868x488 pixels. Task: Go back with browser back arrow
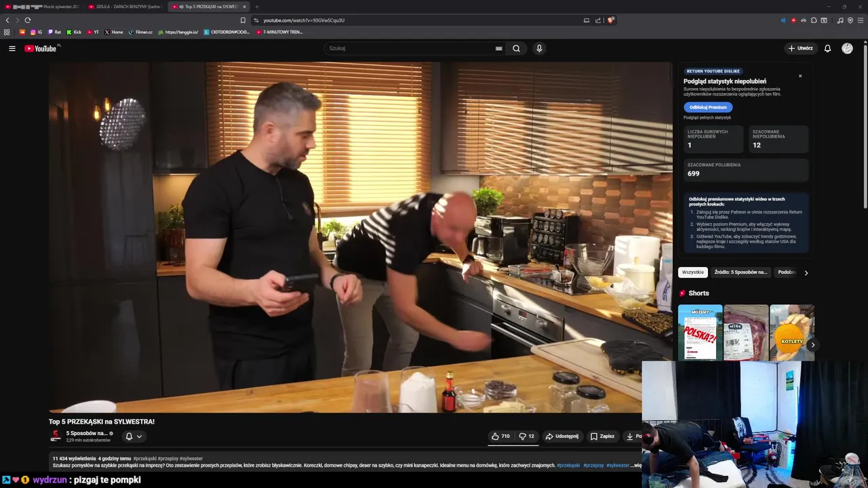coord(7,20)
